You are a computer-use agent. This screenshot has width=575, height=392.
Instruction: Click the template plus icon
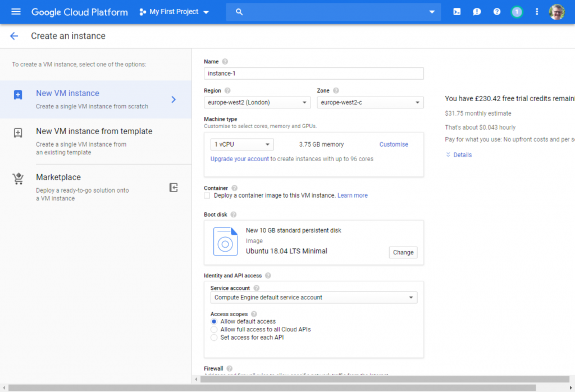click(x=18, y=133)
